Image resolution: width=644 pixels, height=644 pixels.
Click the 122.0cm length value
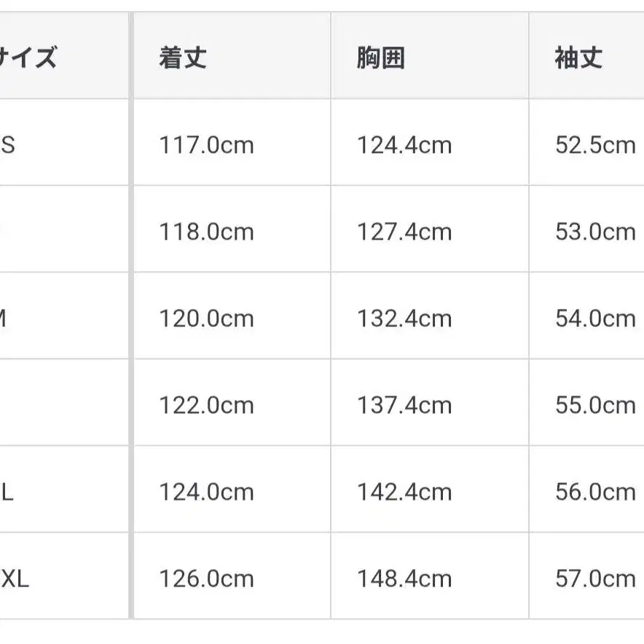point(206,405)
